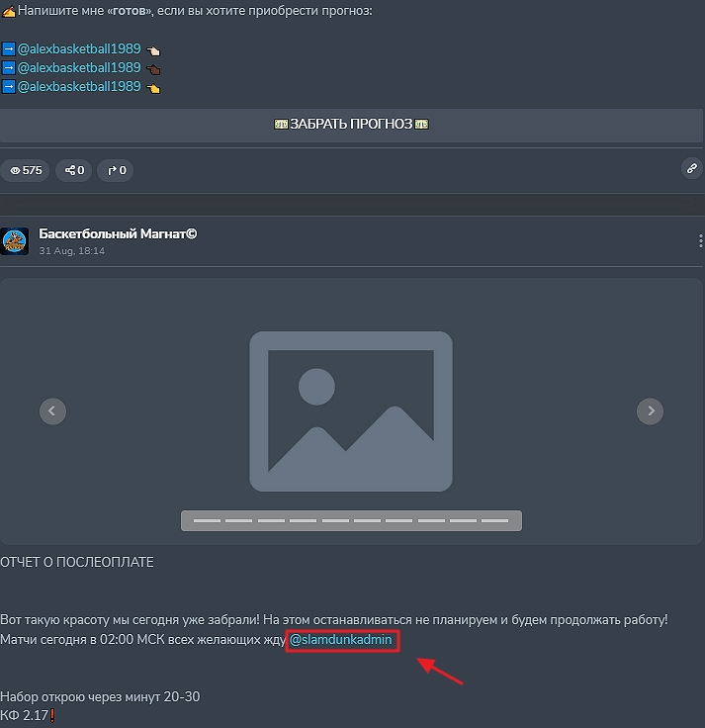
Task: Click the share count icon badge
Action: (x=74, y=170)
